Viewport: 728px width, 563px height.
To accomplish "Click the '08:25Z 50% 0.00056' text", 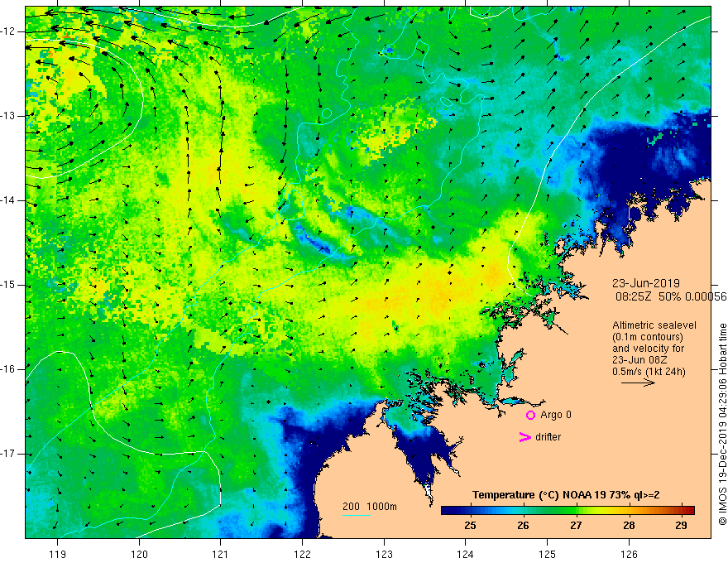I will pos(672,296).
